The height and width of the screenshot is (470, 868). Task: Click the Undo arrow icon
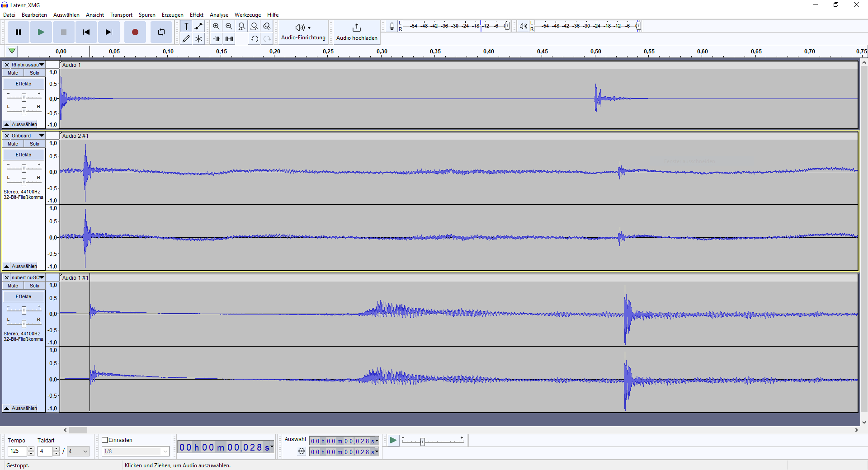coord(255,39)
